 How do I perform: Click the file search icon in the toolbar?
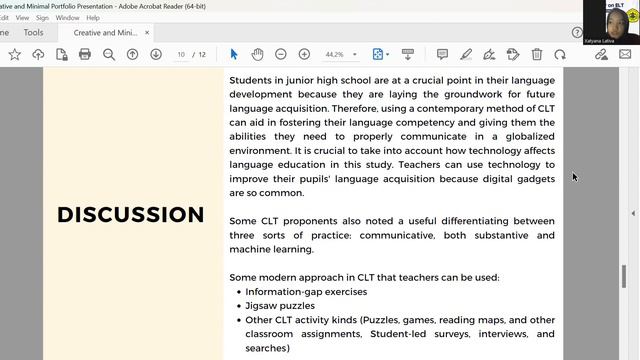pyautogui.click(x=62, y=54)
